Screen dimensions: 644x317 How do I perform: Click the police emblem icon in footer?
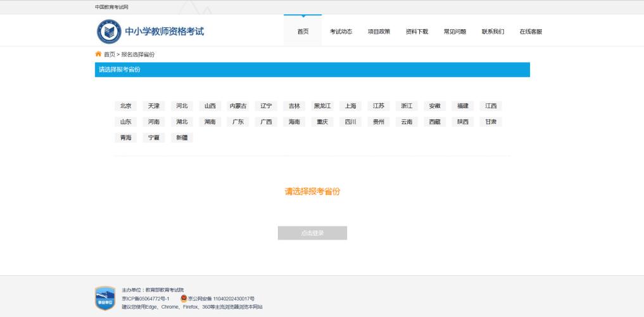pyautogui.click(x=184, y=299)
